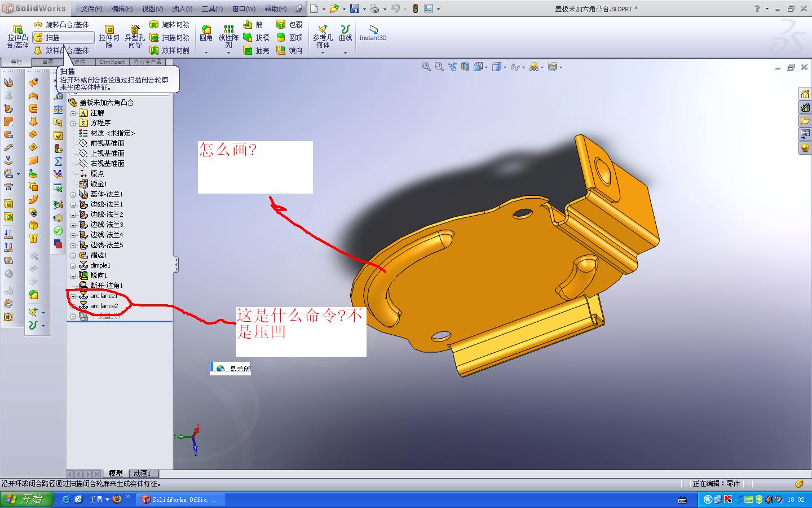Open the Hole Wizard (异型孔向导)

click(135, 37)
